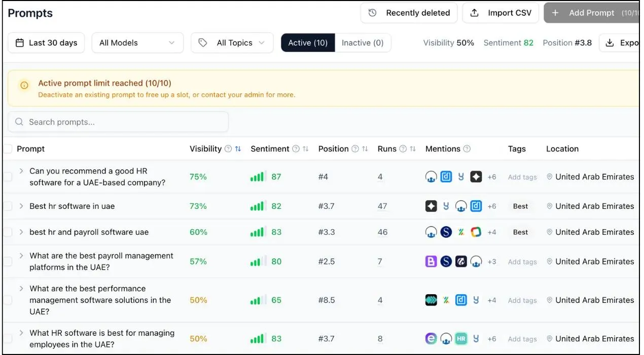Expand the 'Can you recommend a good HR' row
Image resolution: width=644 pixels, height=355 pixels.
pyautogui.click(x=21, y=171)
